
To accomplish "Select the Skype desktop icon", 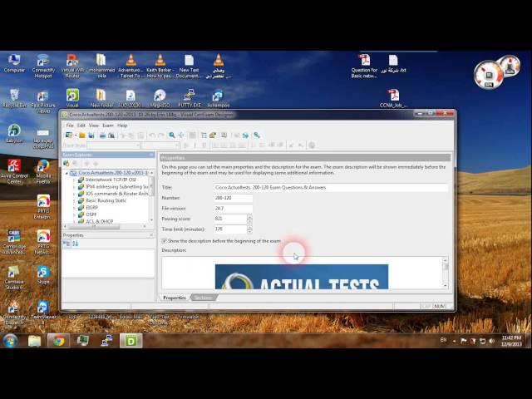I will click(x=43, y=275).
